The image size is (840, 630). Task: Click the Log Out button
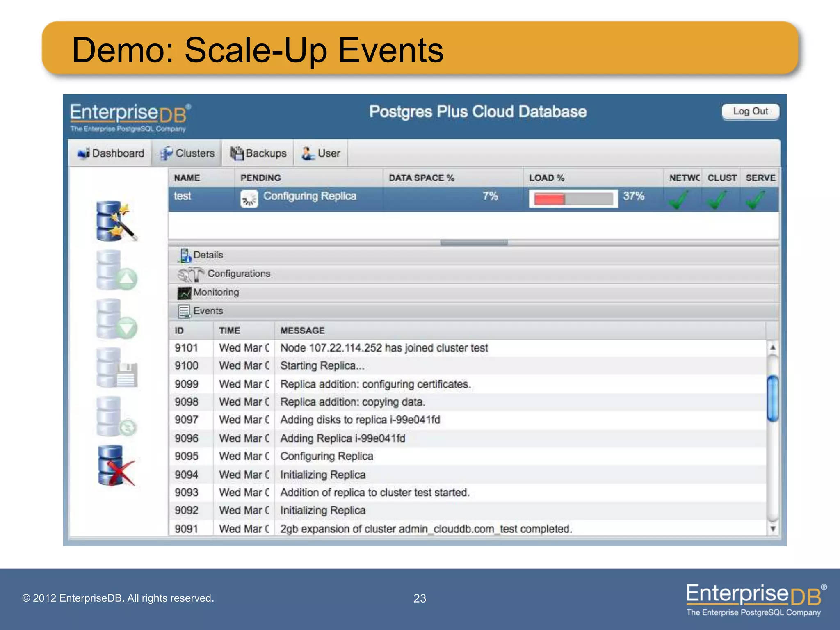click(750, 112)
